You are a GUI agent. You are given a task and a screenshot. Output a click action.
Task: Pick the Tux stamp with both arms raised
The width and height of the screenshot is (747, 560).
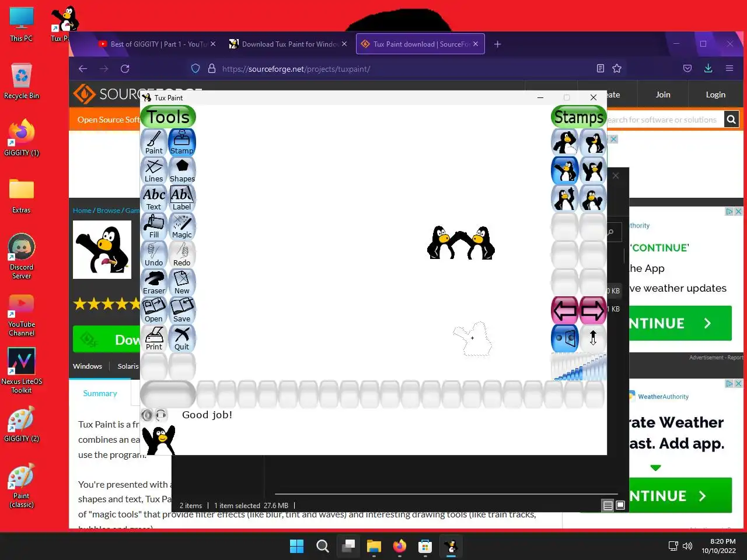click(593, 170)
